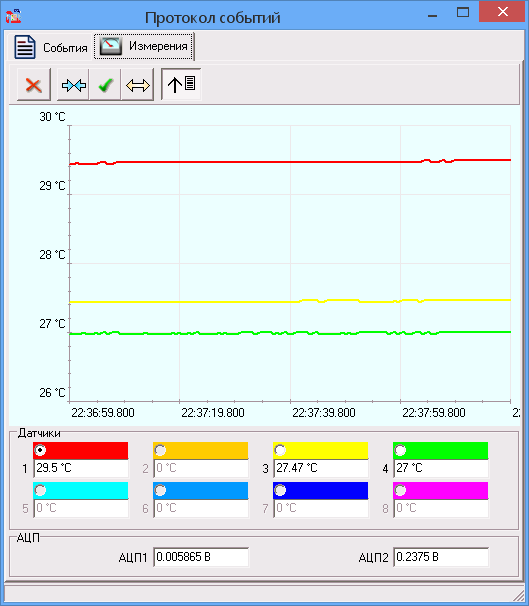Click the yellow sensor 3 color swatch
529x606 pixels.
[x=320, y=451]
